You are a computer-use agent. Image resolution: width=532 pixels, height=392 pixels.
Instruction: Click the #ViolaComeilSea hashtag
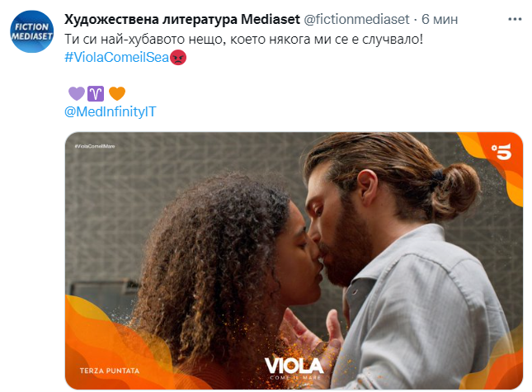[x=116, y=57]
